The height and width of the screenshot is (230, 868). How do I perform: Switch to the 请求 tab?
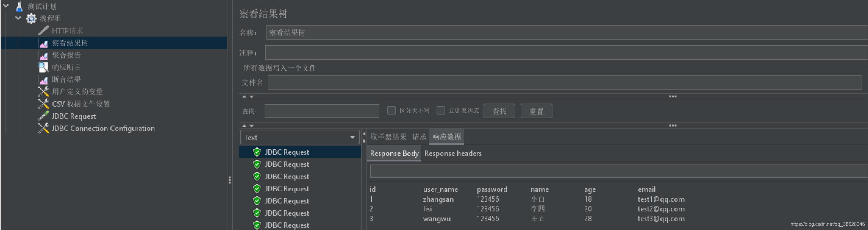pyautogui.click(x=420, y=137)
